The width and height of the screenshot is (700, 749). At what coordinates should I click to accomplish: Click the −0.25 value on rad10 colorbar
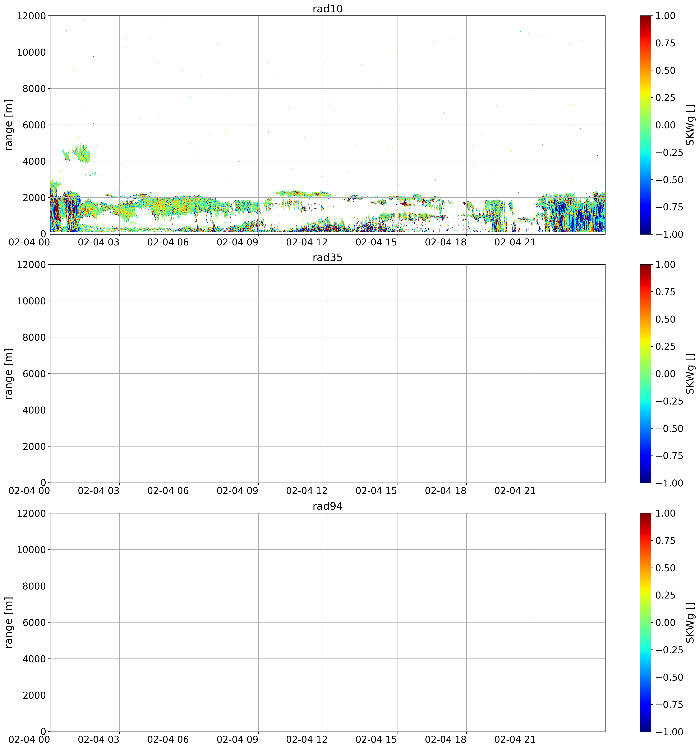pos(669,152)
